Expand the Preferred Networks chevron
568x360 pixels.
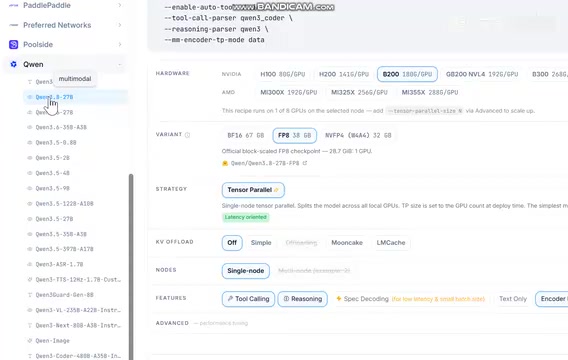click(x=120, y=25)
